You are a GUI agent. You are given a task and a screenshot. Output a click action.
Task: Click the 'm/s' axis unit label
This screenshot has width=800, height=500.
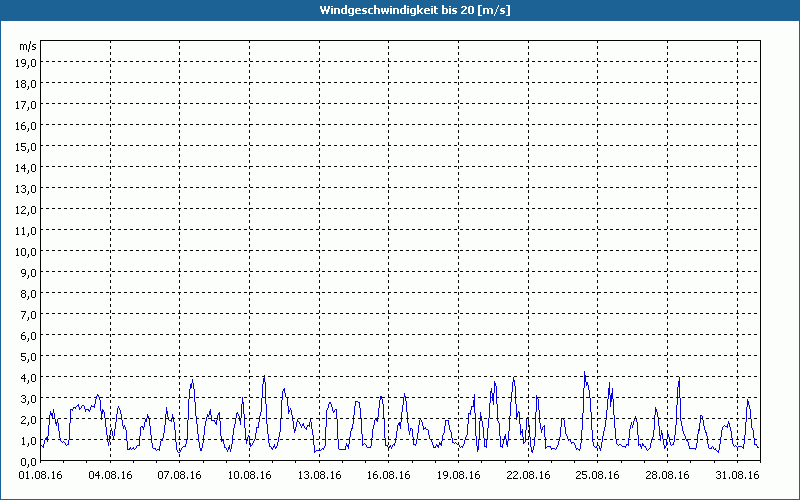coord(28,46)
